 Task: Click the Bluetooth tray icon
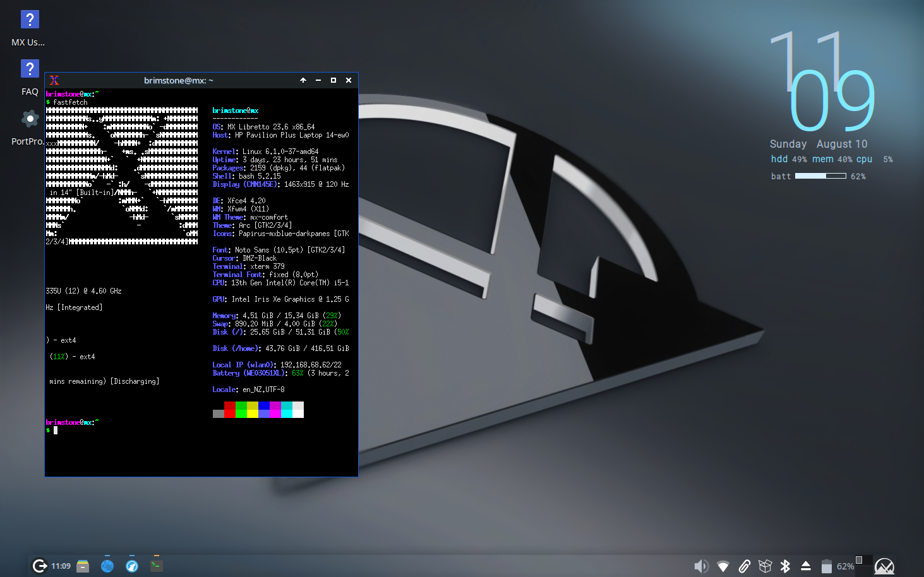pyautogui.click(x=785, y=566)
